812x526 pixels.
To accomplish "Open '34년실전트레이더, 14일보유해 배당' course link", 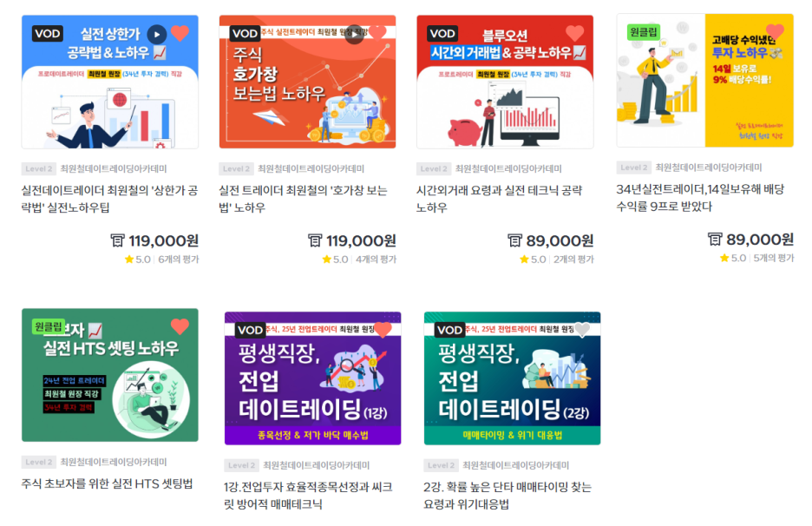I will click(x=700, y=197).
